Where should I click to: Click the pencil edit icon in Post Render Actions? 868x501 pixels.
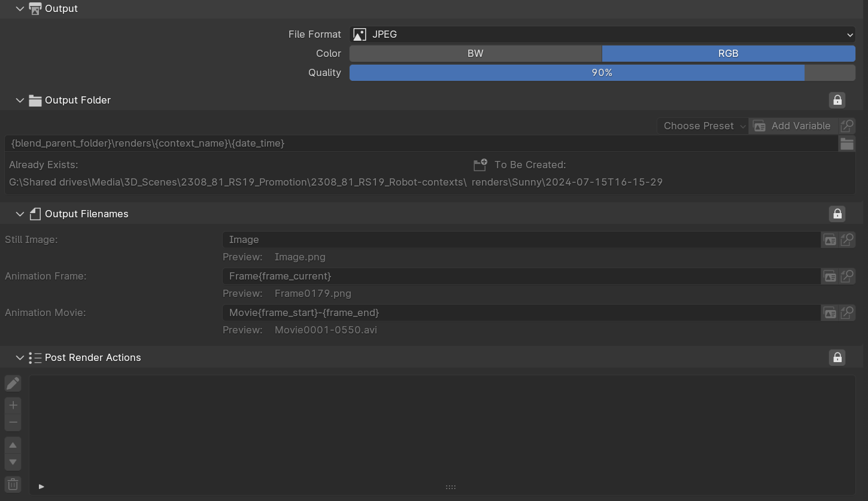pyautogui.click(x=13, y=383)
